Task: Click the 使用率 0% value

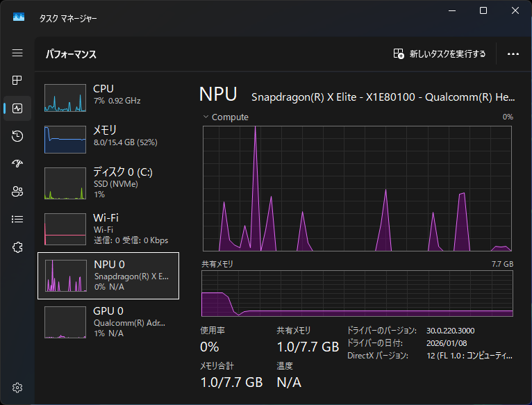Action: coord(209,347)
